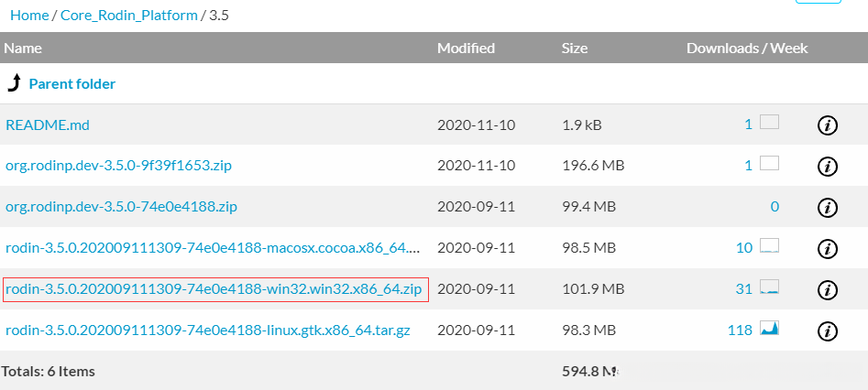Open info for org.rodinp.dev-3.5.0-9f39f1653.zip
The image size is (868, 390).
coord(827,167)
